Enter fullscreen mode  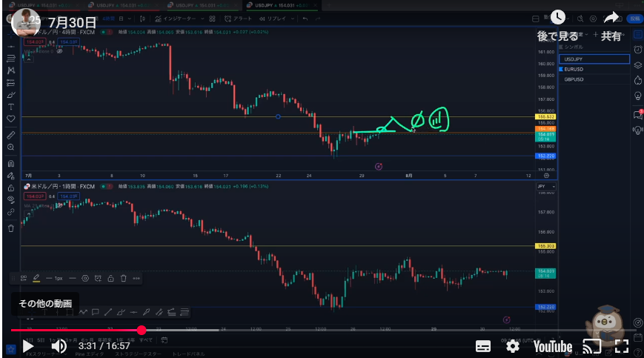(x=622, y=346)
